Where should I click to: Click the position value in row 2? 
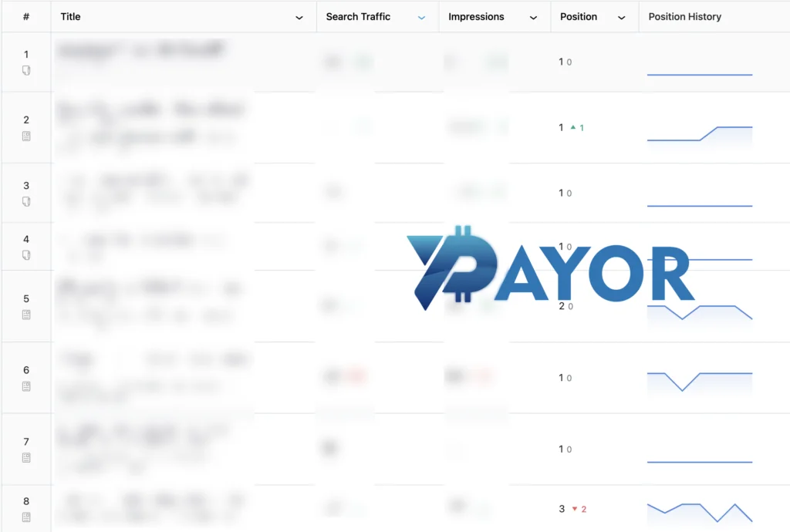coord(561,128)
